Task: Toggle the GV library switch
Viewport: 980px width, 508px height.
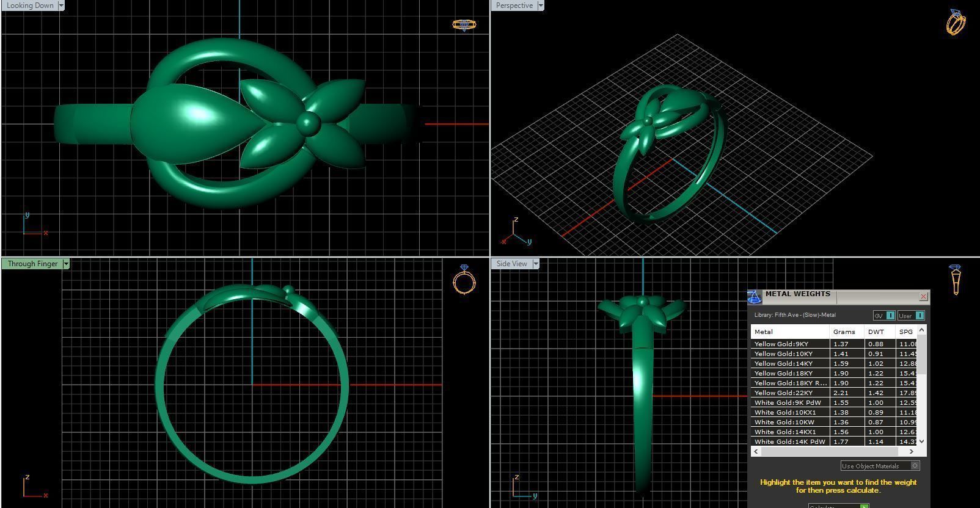Action: coord(884,316)
